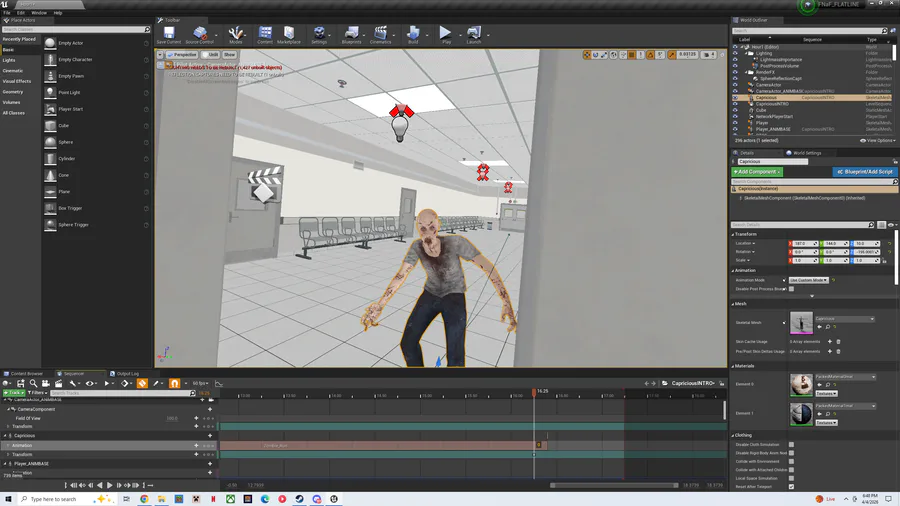Screen dimensions: 900x506
Task: Switch to the Content Browser tab
Action: tap(26, 374)
